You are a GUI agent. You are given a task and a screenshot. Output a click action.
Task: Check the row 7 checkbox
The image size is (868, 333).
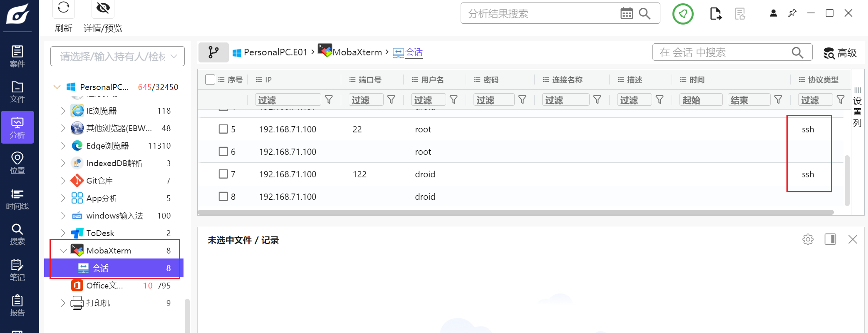point(223,174)
